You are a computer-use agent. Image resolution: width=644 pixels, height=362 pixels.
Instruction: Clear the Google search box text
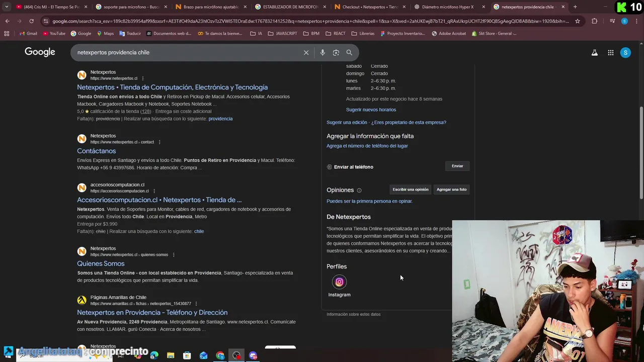click(306, 52)
